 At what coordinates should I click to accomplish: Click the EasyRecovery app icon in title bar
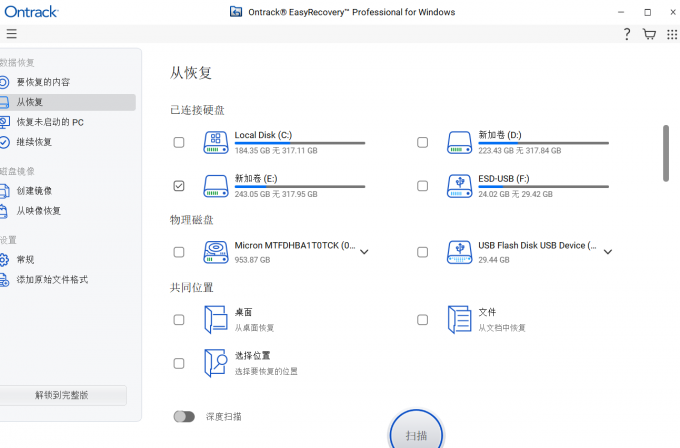[236, 12]
